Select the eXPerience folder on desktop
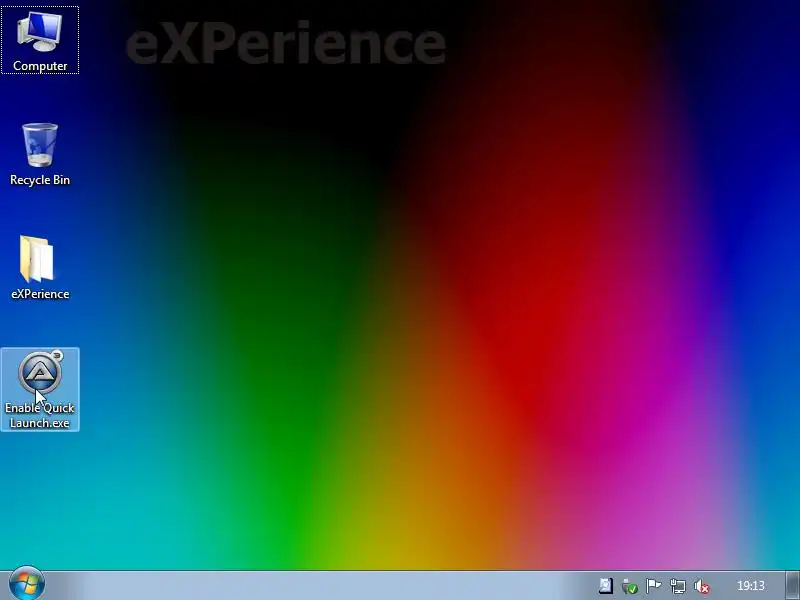 tap(40, 267)
